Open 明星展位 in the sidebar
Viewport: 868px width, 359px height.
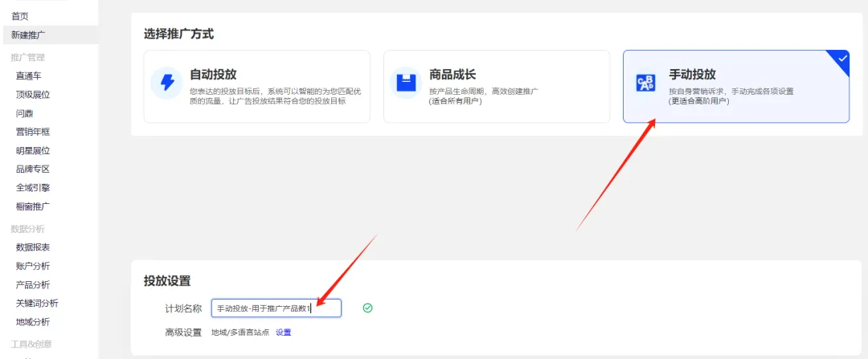tap(33, 150)
